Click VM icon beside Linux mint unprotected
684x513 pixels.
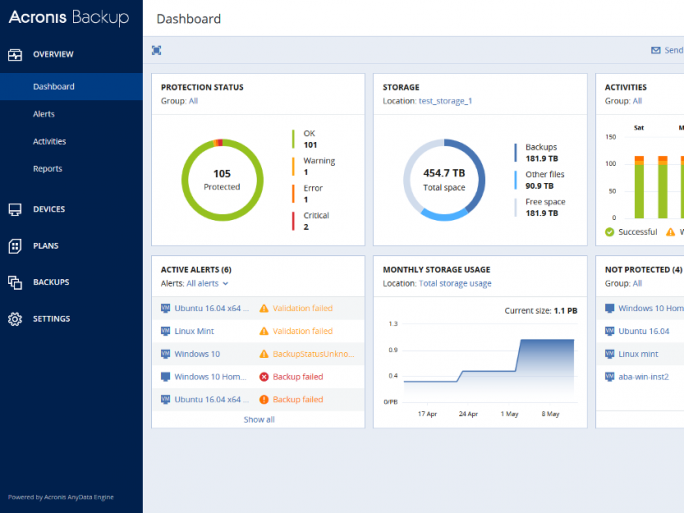tap(609, 354)
